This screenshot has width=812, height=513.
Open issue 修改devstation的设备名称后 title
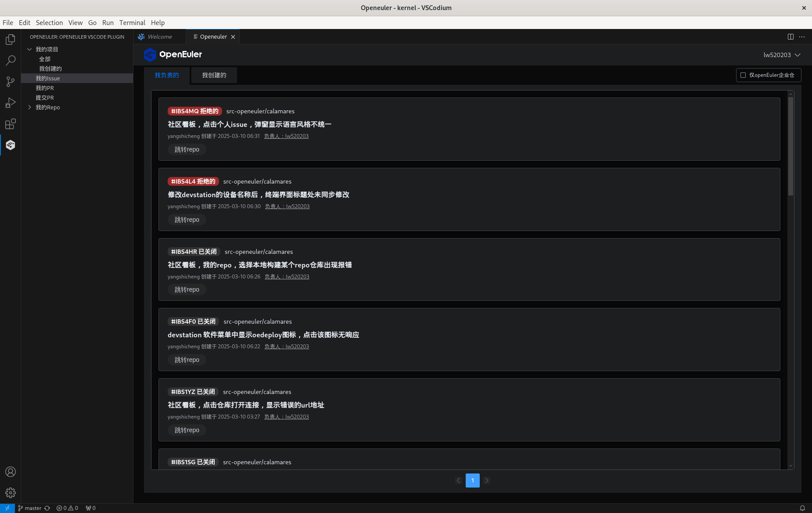[259, 195]
